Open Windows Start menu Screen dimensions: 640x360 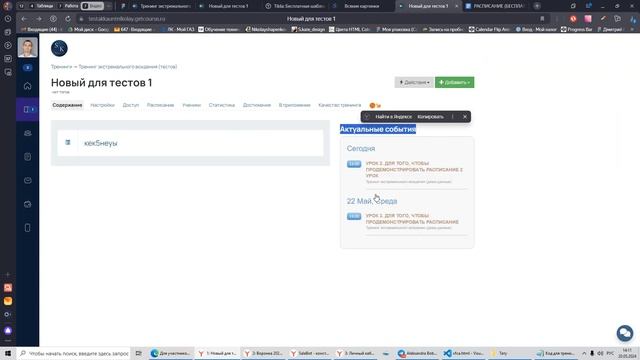8,353
